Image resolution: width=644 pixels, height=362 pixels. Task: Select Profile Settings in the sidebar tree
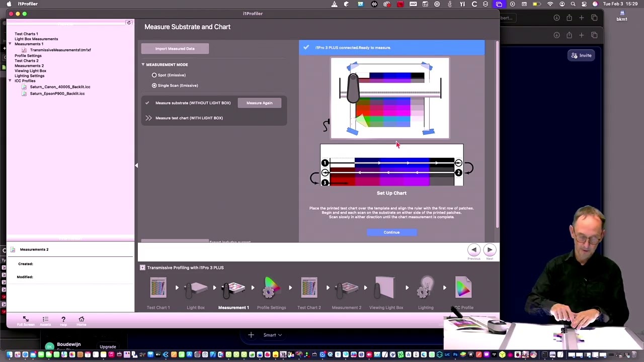click(x=28, y=56)
